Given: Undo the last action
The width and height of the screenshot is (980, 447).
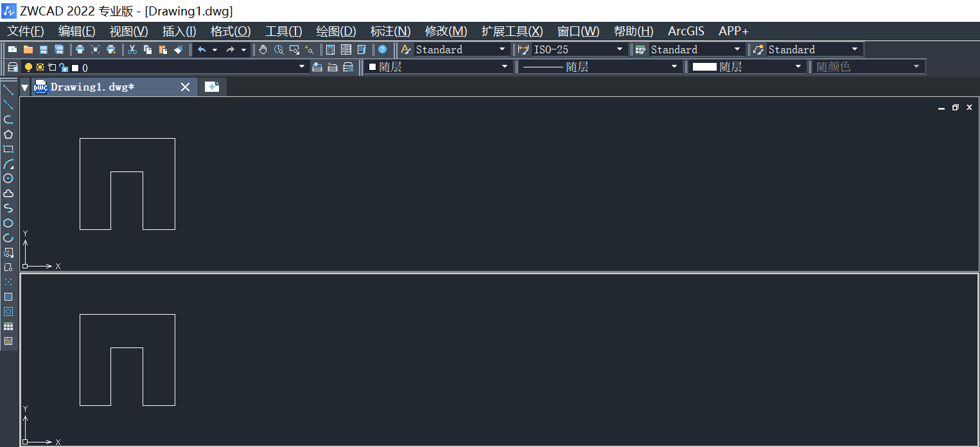Looking at the screenshot, I should point(202,49).
